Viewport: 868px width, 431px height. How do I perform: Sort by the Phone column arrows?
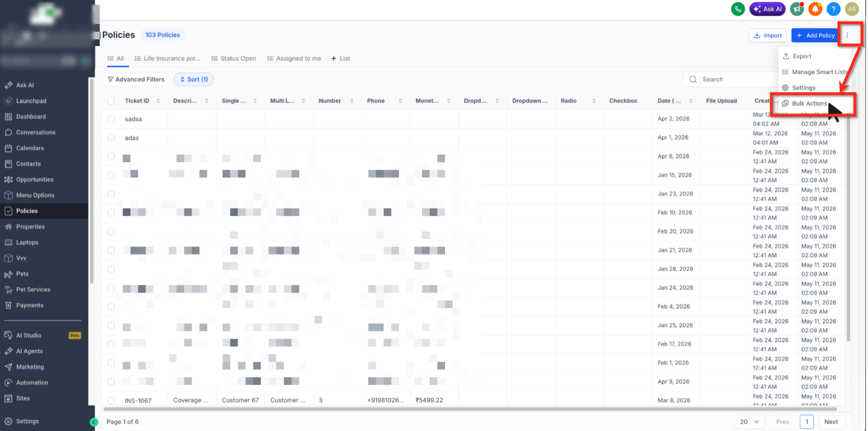coord(400,101)
